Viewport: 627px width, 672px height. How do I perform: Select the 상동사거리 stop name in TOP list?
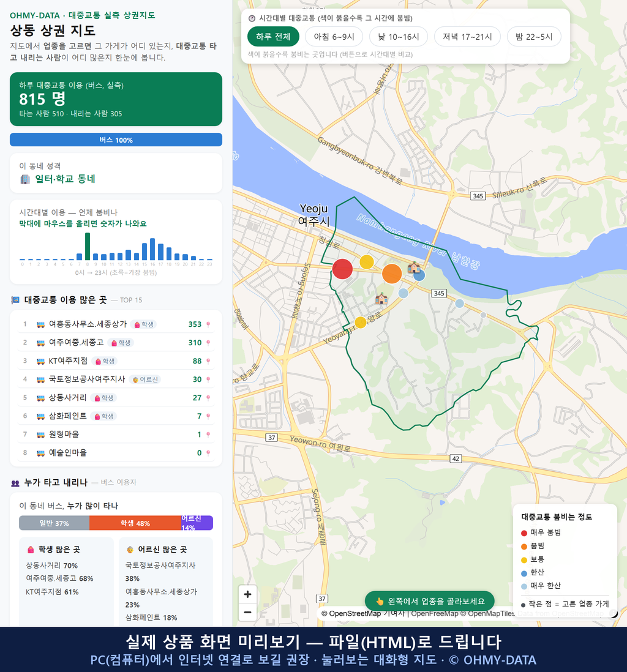68,398
